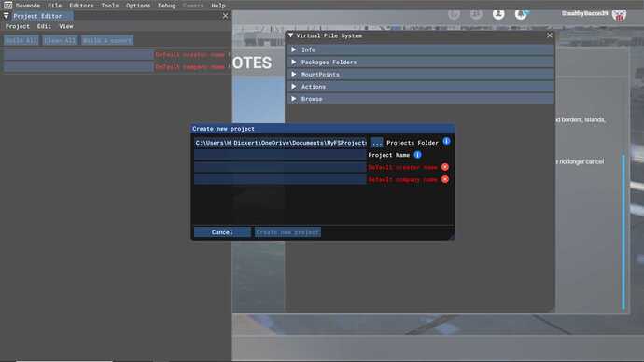Open the Help menu
Viewport: 644px width, 362px height.
(x=218, y=6)
